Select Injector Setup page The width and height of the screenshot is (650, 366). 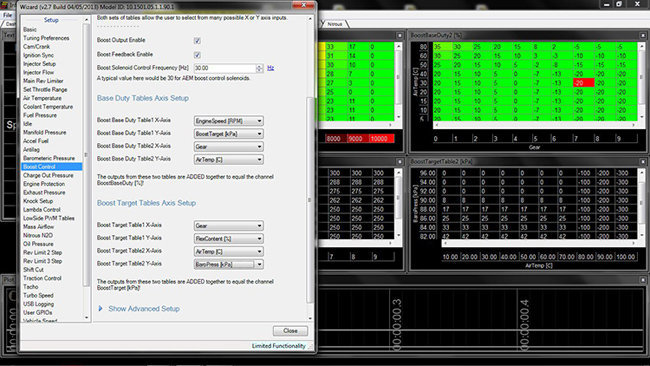coord(39,64)
